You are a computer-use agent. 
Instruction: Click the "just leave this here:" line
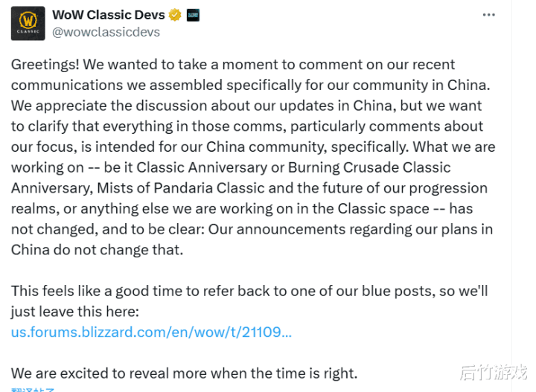click(74, 311)
